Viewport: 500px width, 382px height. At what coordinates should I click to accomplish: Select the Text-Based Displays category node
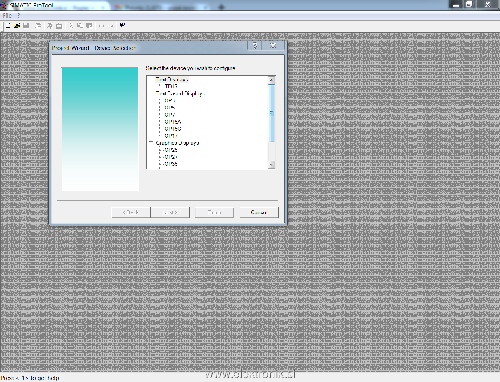(x=180, y=94)
